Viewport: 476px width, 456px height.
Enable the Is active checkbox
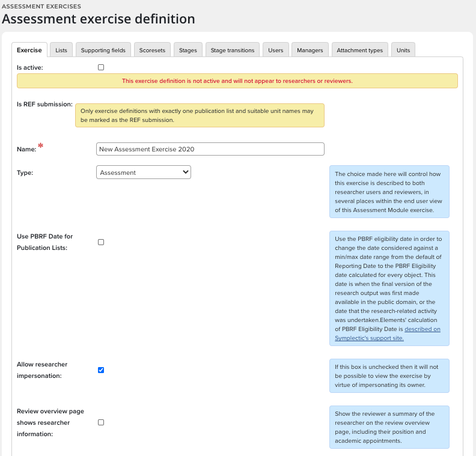101,67
